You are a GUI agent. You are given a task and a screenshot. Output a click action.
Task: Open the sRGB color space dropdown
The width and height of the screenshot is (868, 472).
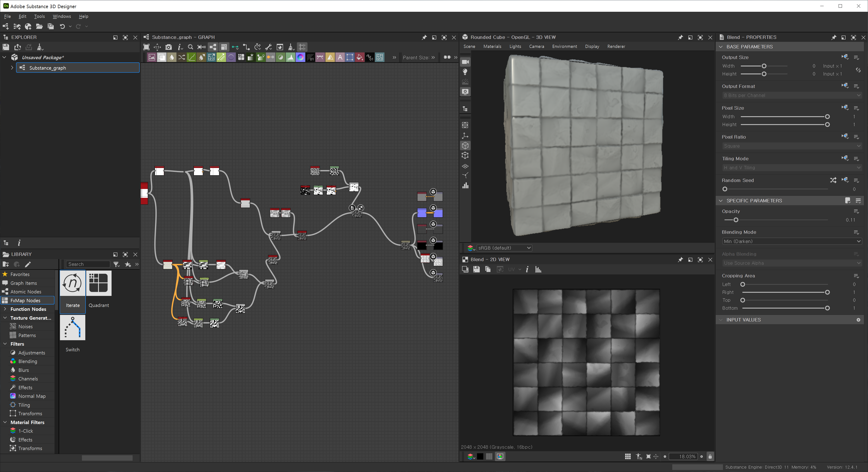[x=504, y=248]
